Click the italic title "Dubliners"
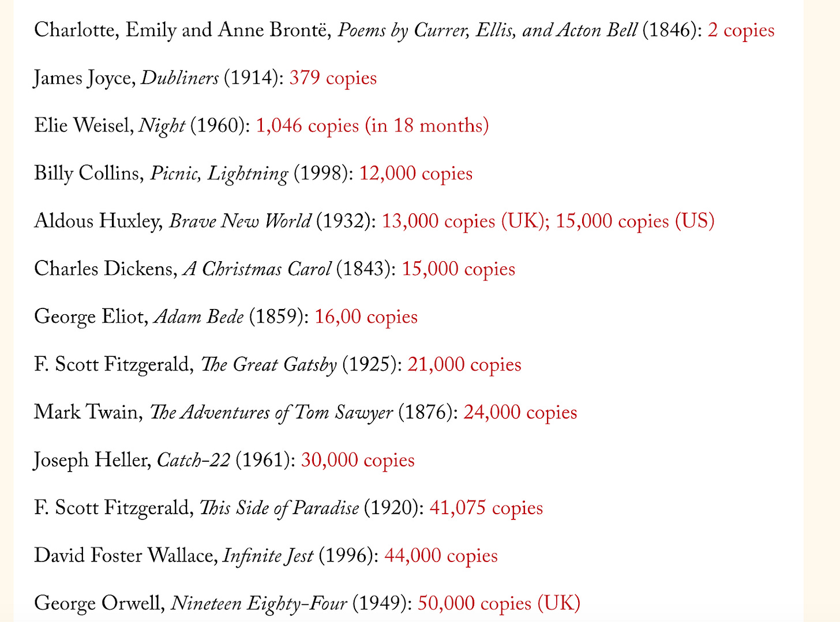 179,78
